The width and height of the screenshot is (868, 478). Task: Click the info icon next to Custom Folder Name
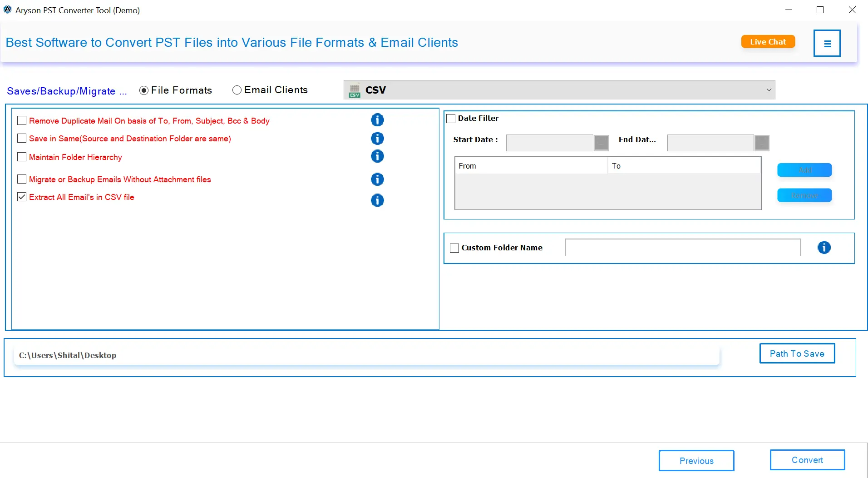pyautogui.click(x=824, y=248)
